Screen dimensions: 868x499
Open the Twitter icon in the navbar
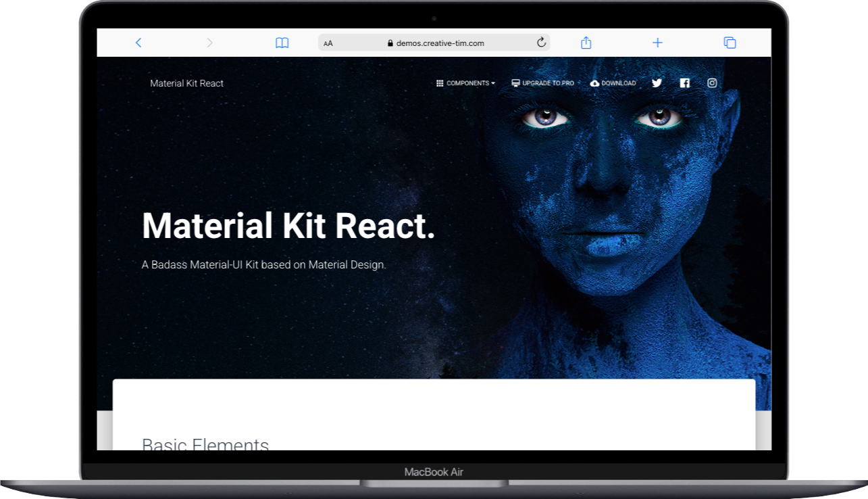(x=657, y=82)
